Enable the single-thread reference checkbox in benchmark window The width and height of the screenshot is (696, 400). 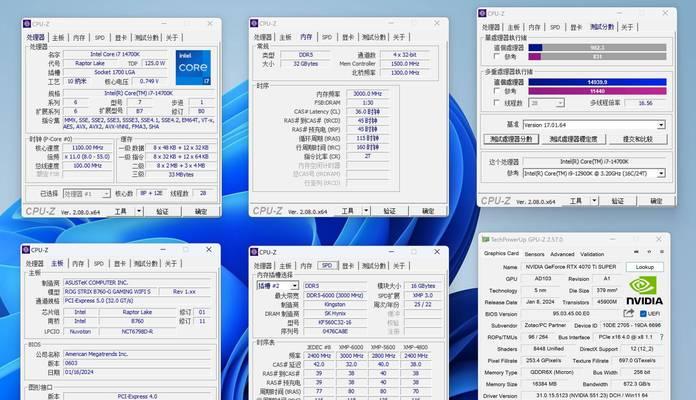tap(497, 56)
